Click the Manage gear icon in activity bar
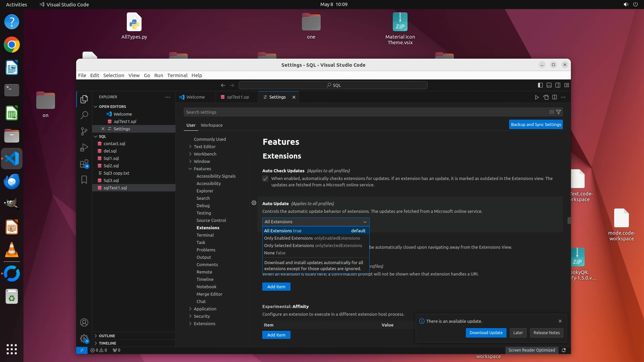644x362 pixels. point(84,339)
